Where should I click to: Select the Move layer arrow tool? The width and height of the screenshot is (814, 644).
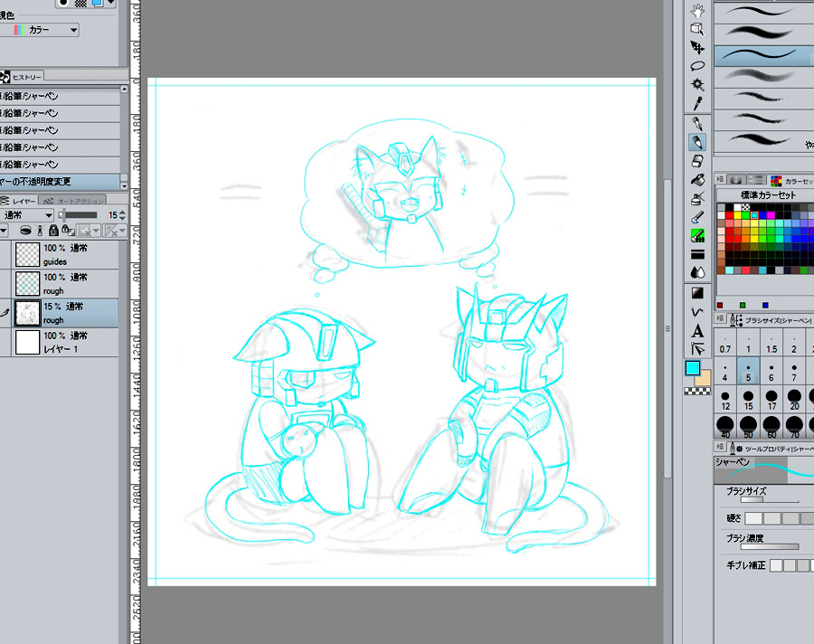tap(697, 48)
